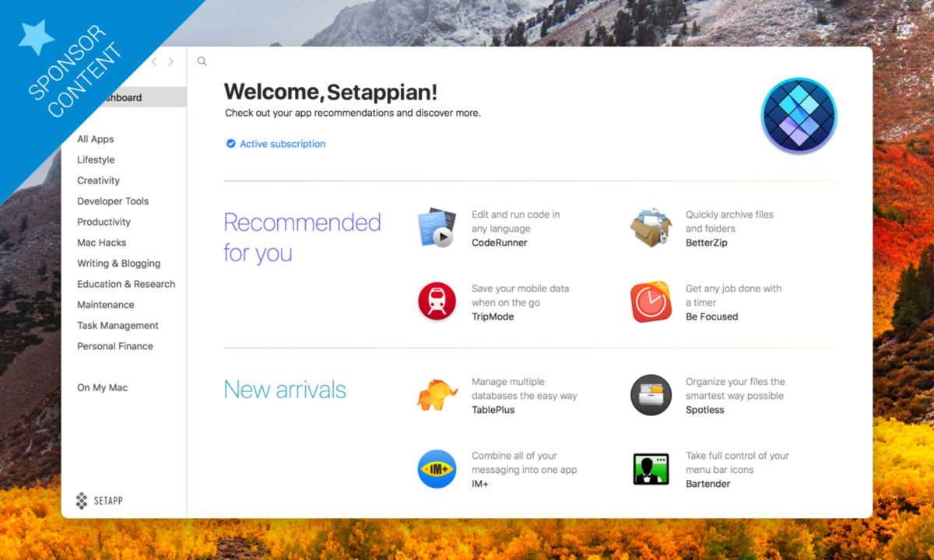This screenshot has width=934, height=560.
Task: Show apps under On My Mac
Action: tap(102, 388)
